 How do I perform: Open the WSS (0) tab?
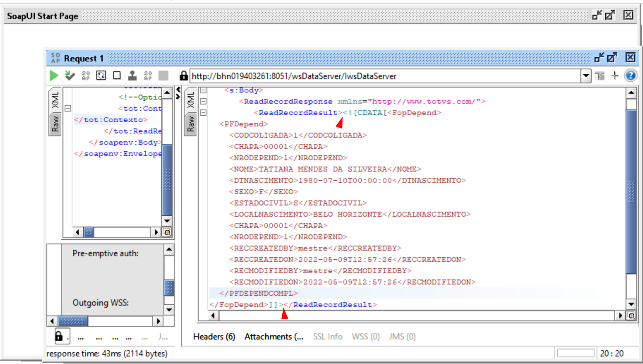[365, 337]
